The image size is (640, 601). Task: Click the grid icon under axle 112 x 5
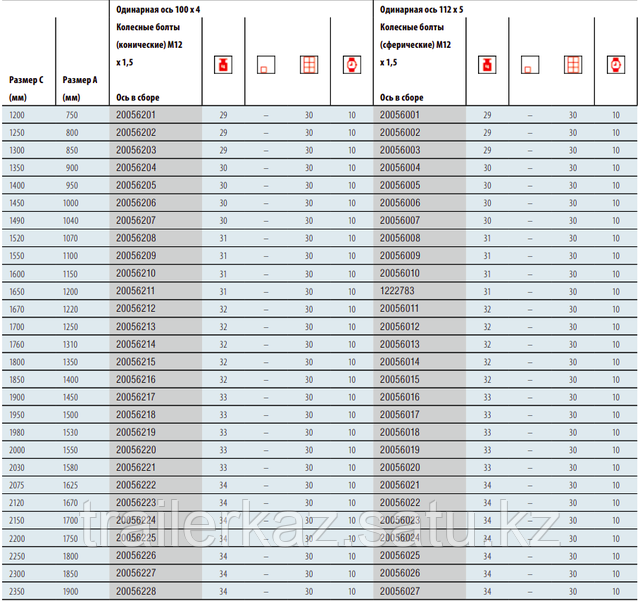pyautogui.click(x=573, y=65)
